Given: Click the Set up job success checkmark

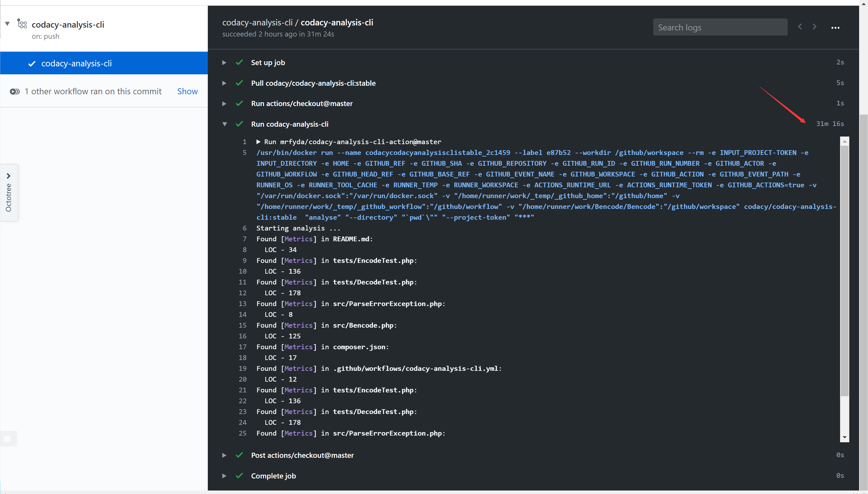Looking at the screenshot, I should click(239, 63).
